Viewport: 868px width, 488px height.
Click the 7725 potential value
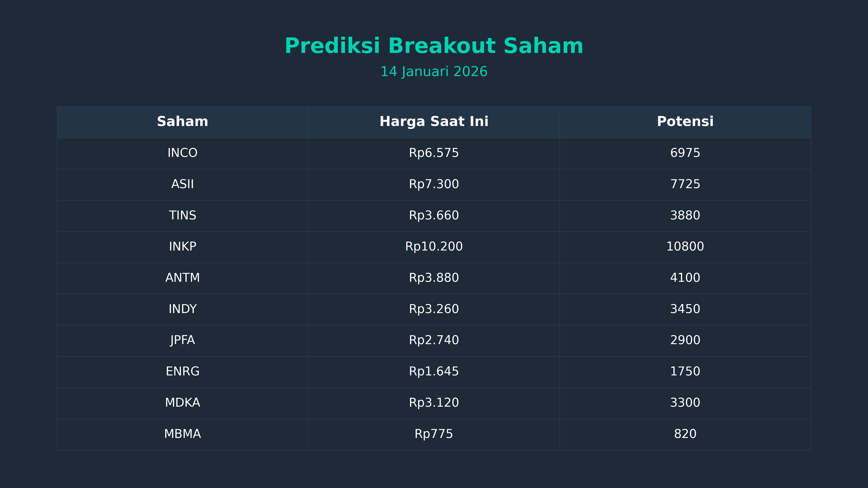tap(685, 184)
